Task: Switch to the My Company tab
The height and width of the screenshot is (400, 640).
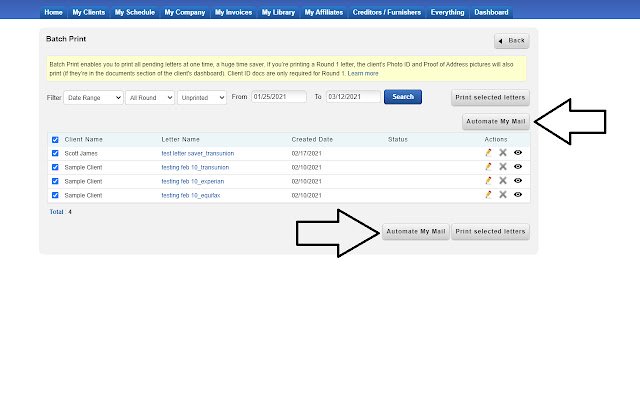Action: [x=185, y=12]
